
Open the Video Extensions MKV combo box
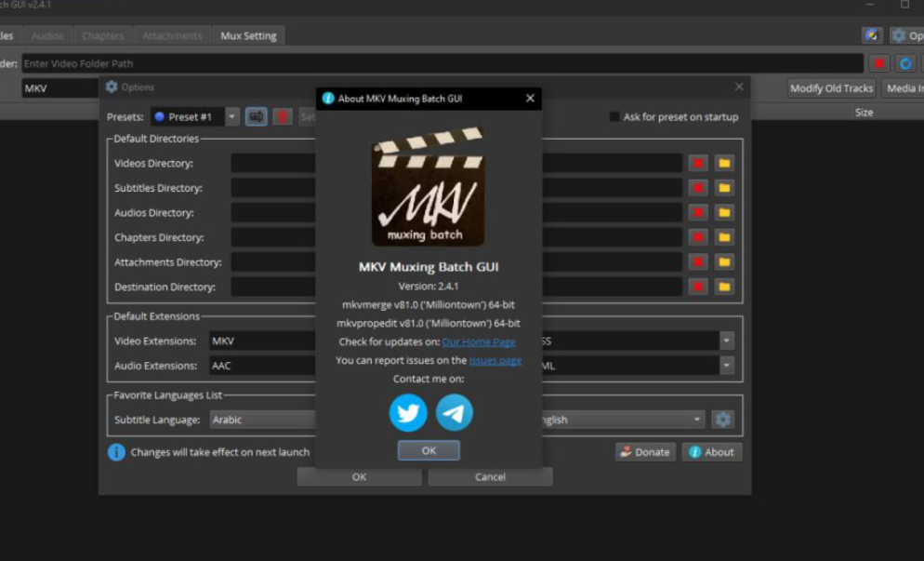(x=263, y=341)
